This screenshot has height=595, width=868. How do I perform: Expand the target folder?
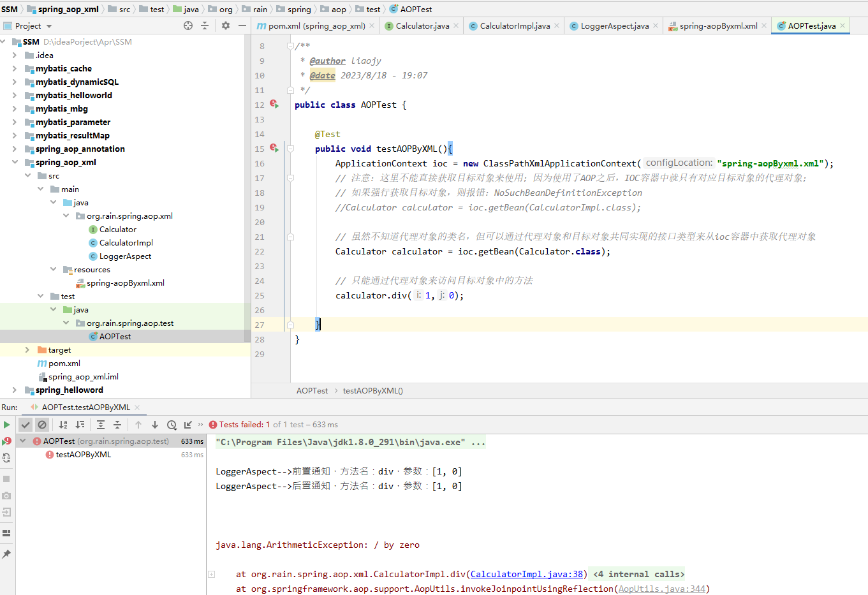27,350
